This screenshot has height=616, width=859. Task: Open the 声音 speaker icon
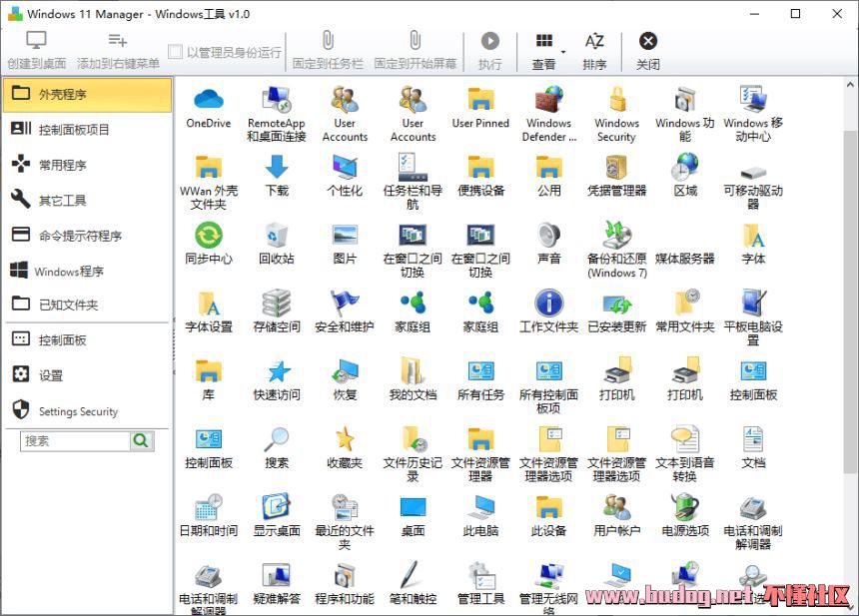pyautogui.click(x=549, y=235)
